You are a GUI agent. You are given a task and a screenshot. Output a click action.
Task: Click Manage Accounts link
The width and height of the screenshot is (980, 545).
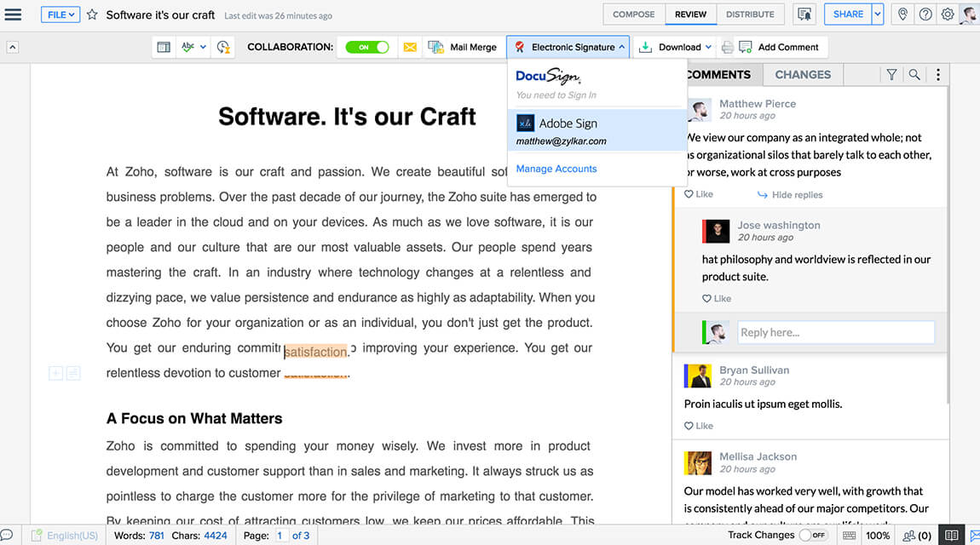point(556,169)
